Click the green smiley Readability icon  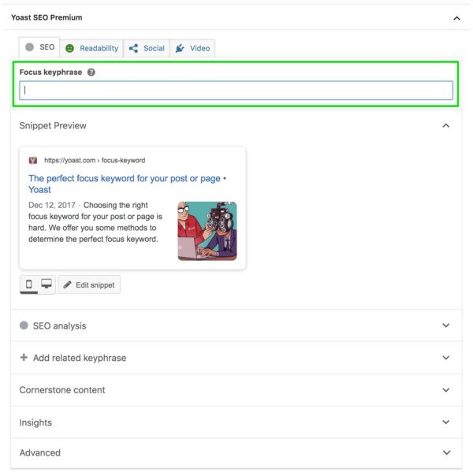pyautogui.click(x=69, y=48)
